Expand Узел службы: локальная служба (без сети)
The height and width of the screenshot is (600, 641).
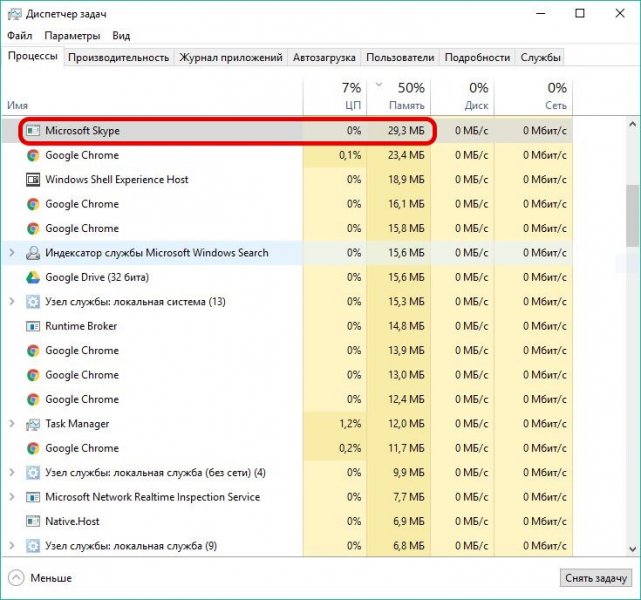[12, 472]
